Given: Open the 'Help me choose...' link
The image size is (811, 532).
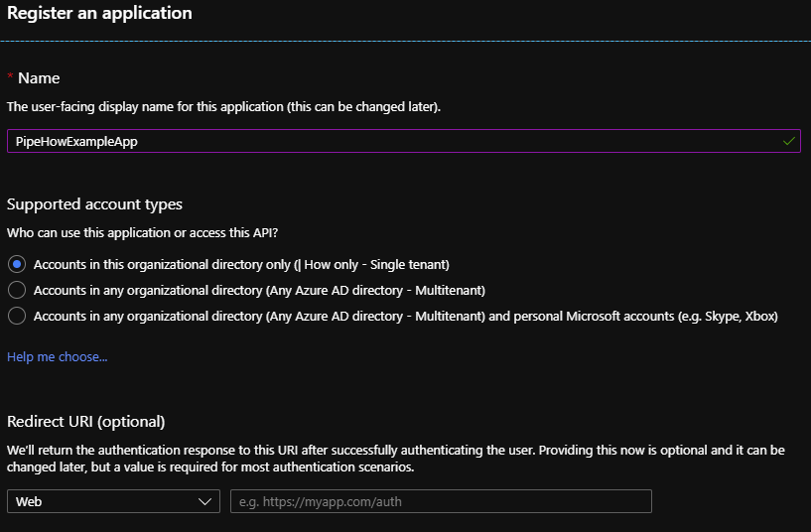Looking at the screenshot, I should [57, 356].
